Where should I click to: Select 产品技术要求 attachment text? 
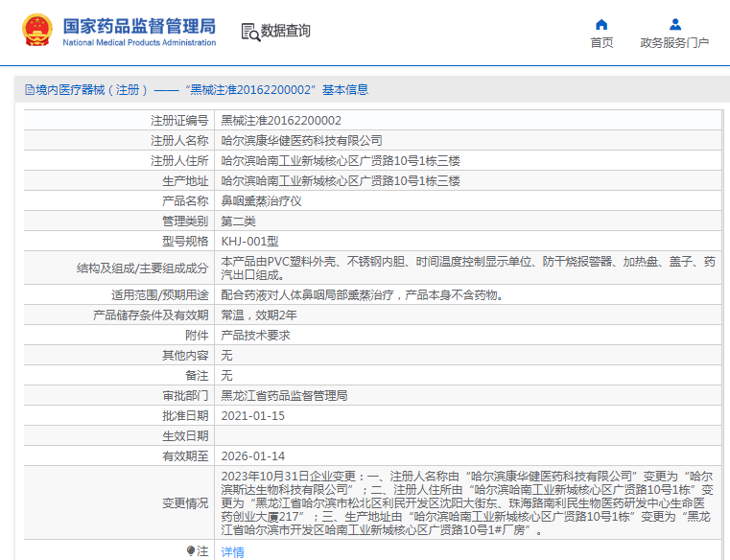click(x=255, y=336)
